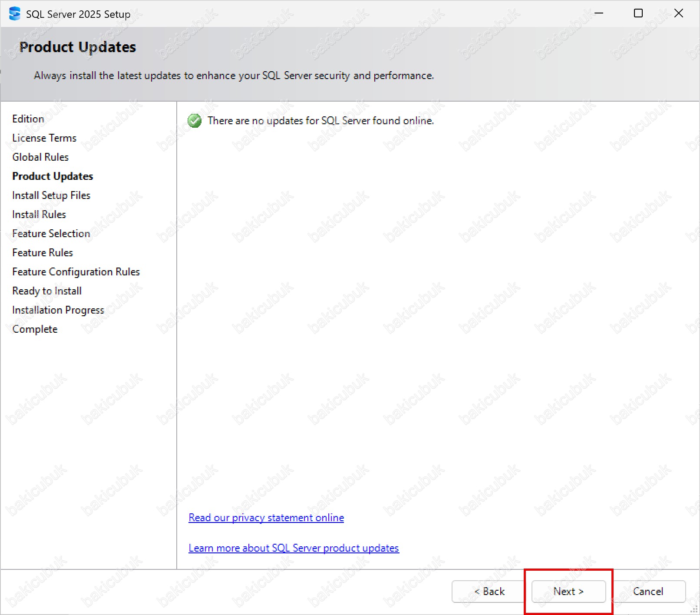This screenshot has width=700, height=615.
Task: Minimize the SQL Server 2025 Setup window
Action: pyautogui.click(x=599, y=13)
